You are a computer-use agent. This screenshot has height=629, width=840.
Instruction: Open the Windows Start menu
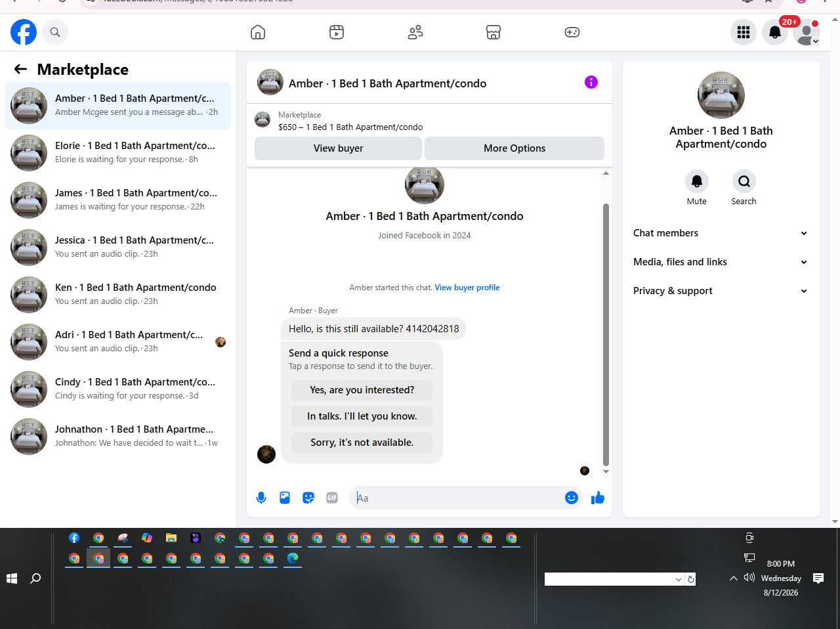12,578
